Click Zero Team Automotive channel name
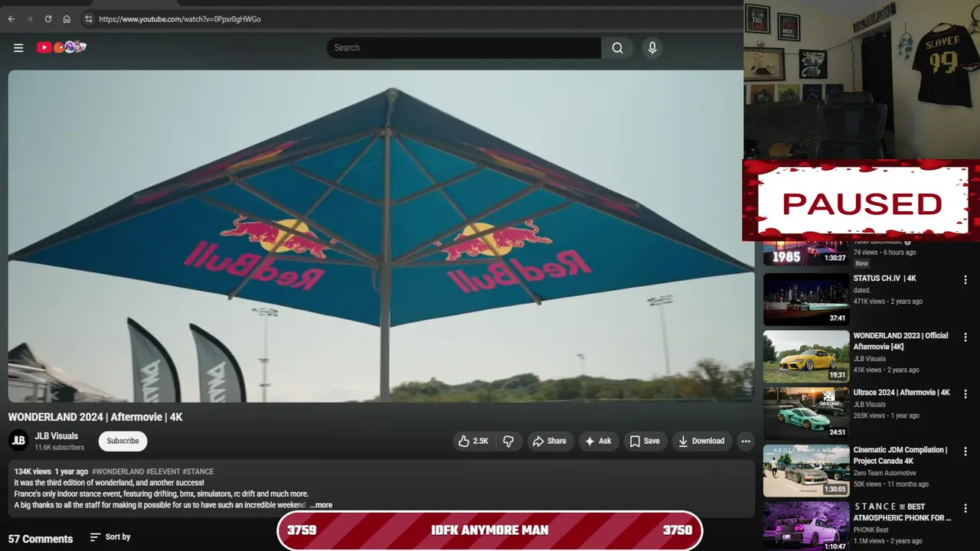This screenshot has height=551, width=980. pos(884,473)
